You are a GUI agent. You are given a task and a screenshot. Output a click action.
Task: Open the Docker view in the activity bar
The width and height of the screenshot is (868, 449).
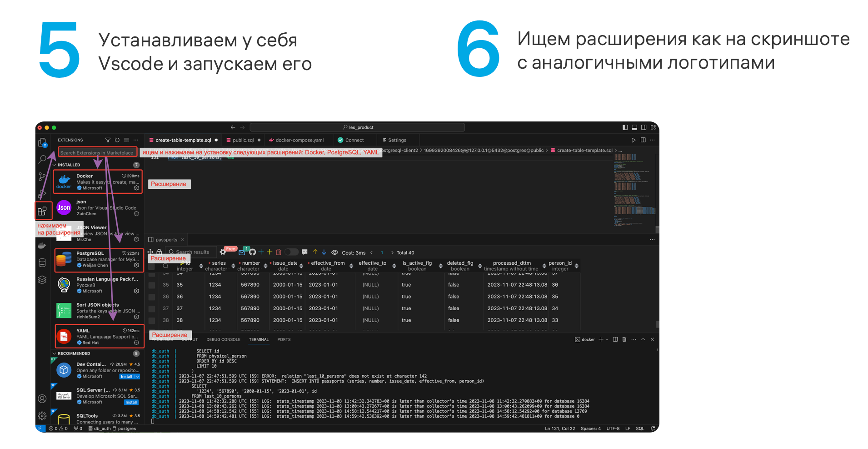tap(42, 246)
